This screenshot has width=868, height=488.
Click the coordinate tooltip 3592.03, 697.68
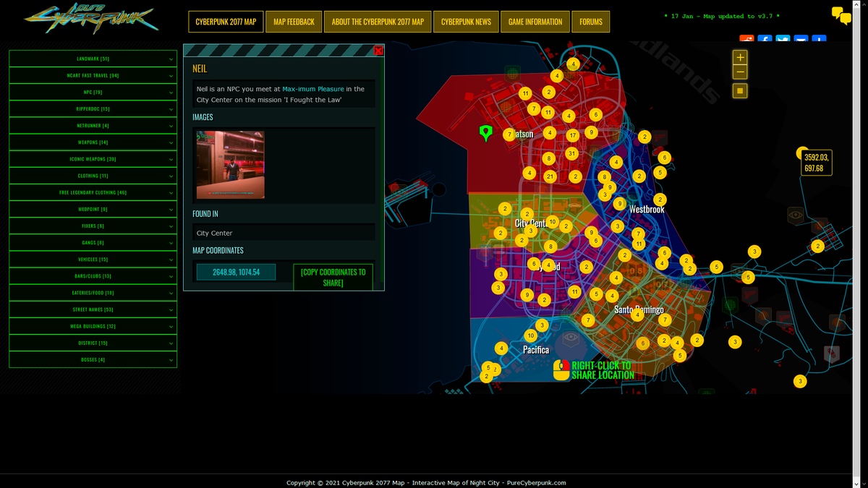817,163
